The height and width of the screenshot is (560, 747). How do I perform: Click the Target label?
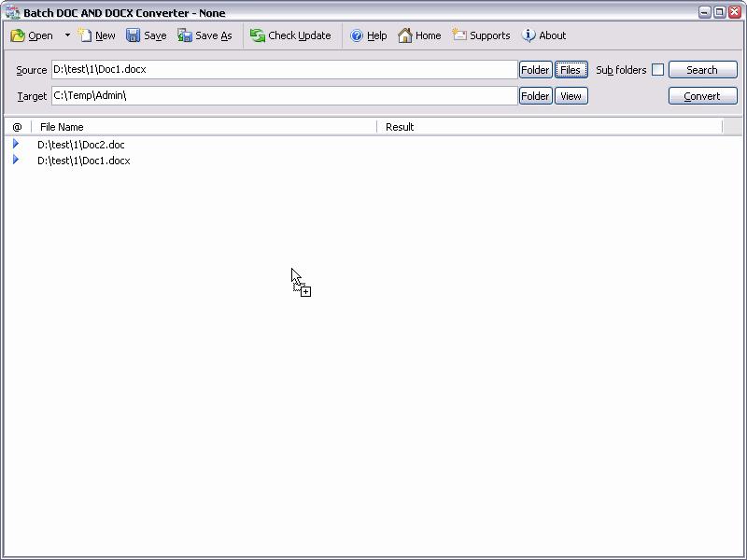(32, 97)
